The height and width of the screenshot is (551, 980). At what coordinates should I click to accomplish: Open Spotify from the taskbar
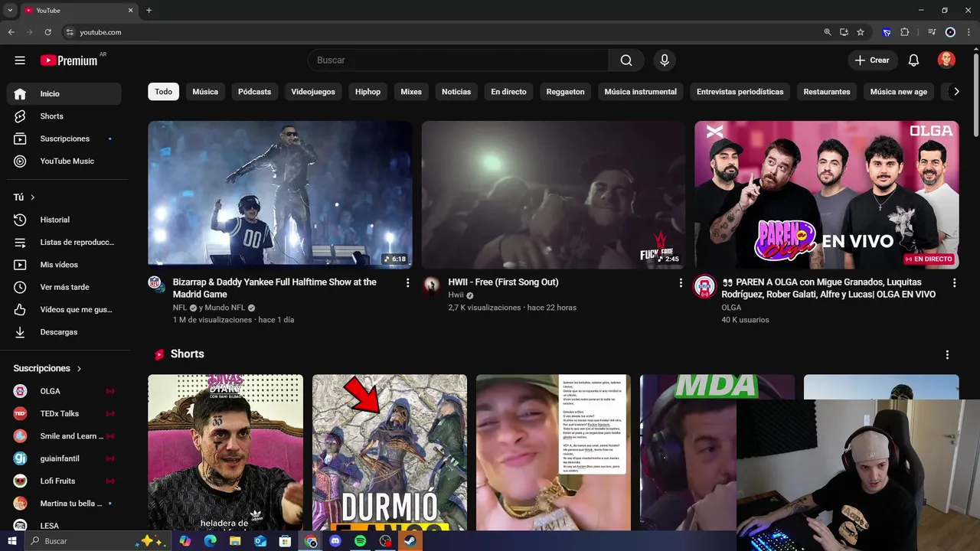(x=360, y=541)
